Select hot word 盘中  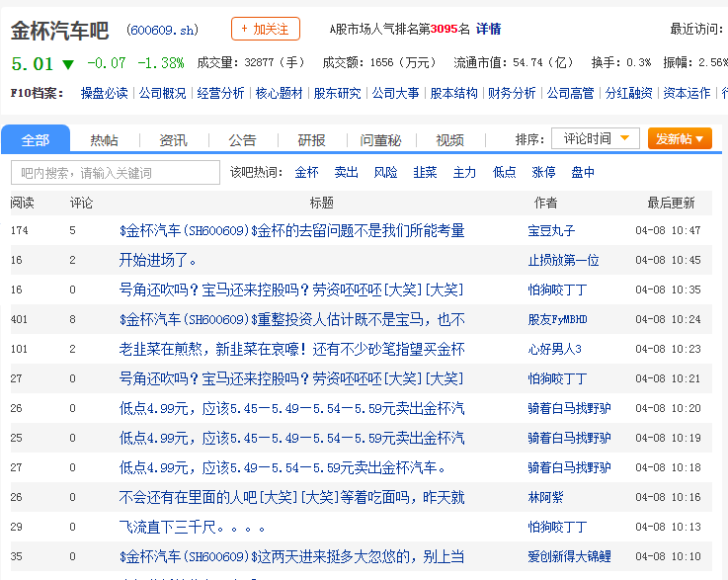tap(583, 172)
